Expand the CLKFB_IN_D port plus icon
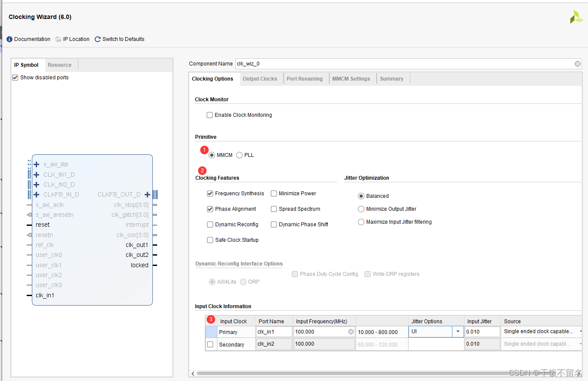This screenshot has width=588, height=381. 37,194
